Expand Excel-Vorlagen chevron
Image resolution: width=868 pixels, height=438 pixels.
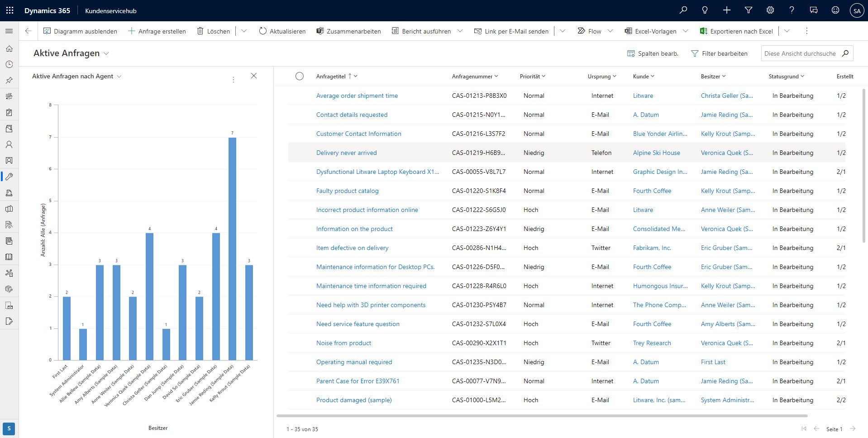685,31
